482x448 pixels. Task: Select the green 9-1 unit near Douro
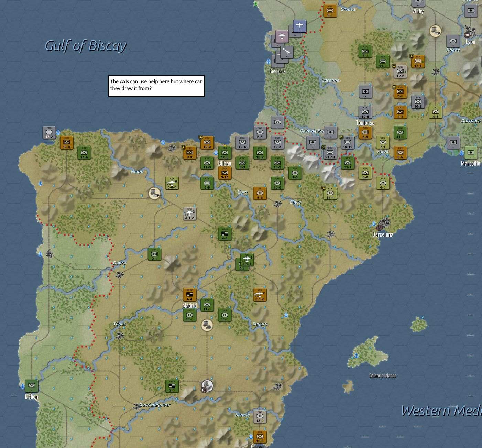pyautogui.click(x=154, y=254)
